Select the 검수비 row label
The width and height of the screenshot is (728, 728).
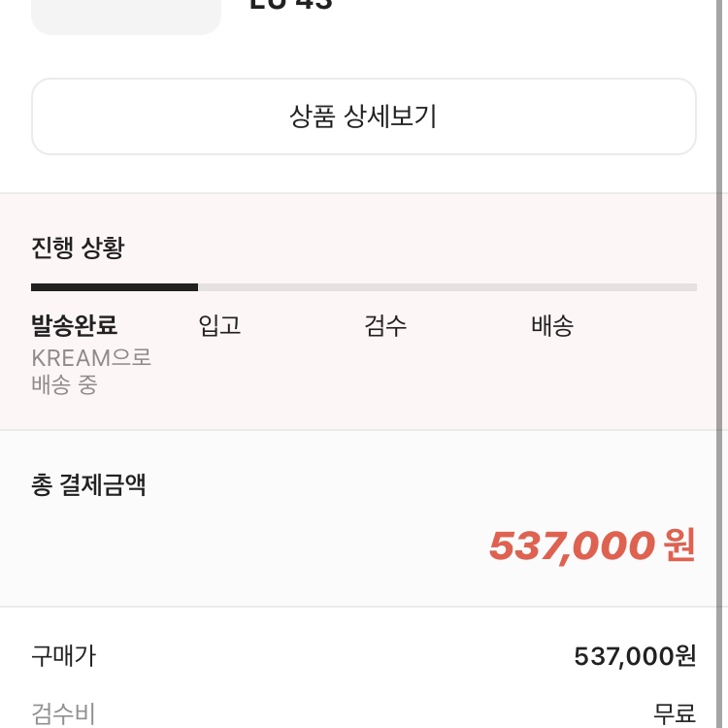64,713
